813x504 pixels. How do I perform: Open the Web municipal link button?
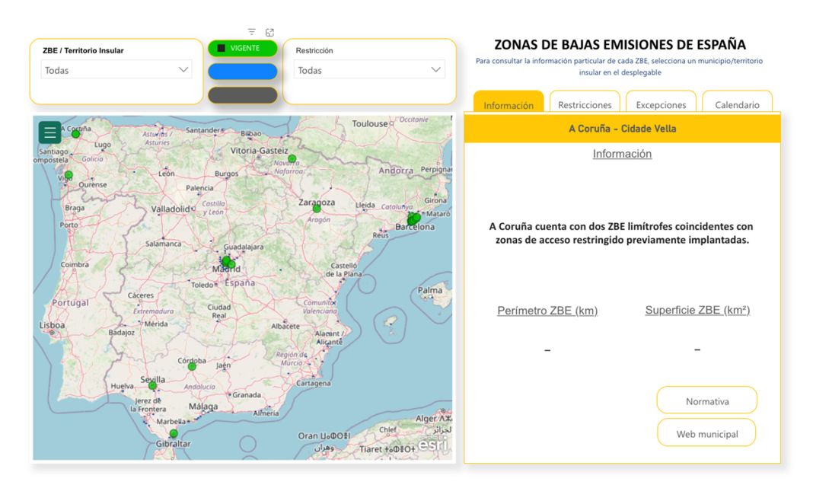click(x=706, y=433)
